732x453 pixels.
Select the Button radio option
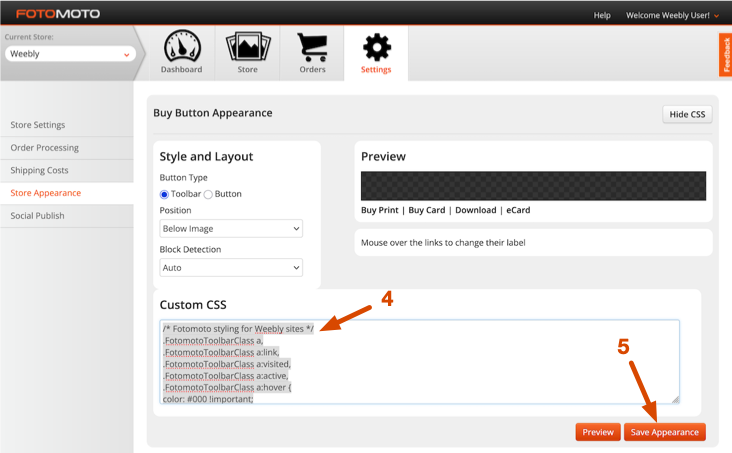pos(208,194)
